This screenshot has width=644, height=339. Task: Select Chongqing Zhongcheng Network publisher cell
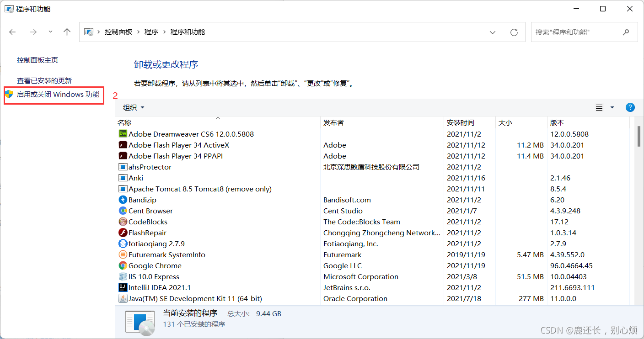tap(381, 233)
